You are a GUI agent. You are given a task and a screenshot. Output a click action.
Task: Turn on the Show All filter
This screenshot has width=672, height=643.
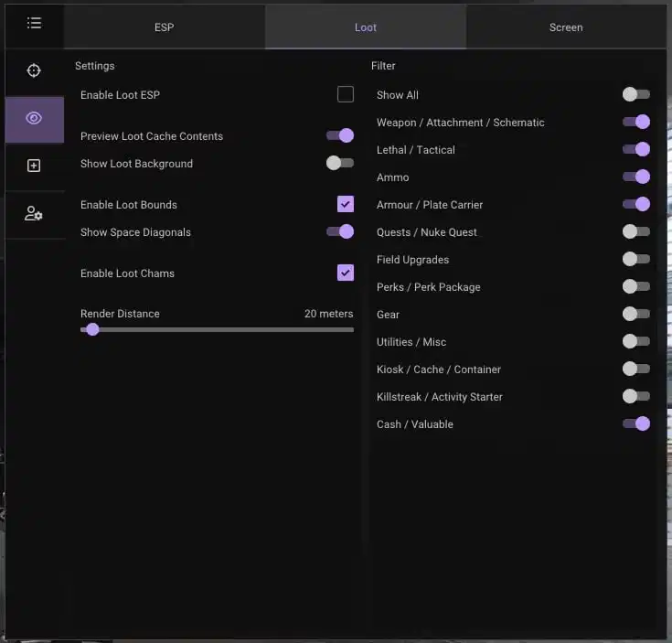tap(636, 94)
